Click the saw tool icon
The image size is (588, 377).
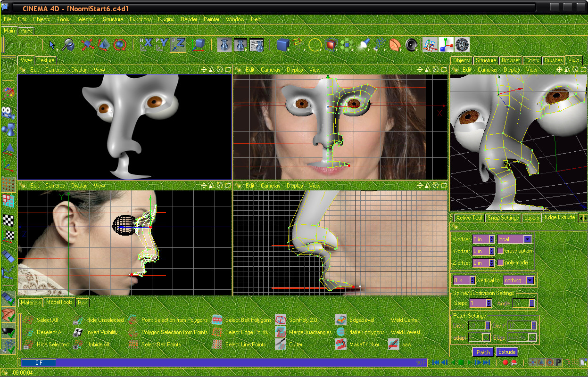click(394, 344)
